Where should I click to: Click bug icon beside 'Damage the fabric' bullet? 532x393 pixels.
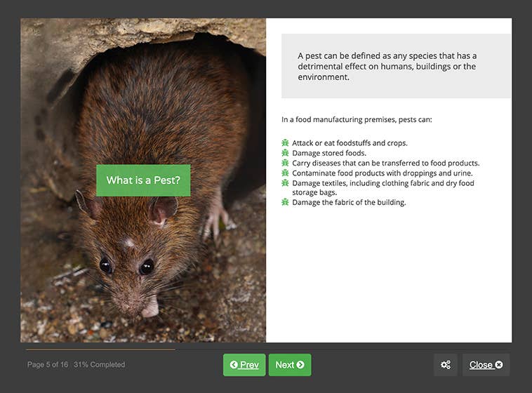click(x=285, y=202)
